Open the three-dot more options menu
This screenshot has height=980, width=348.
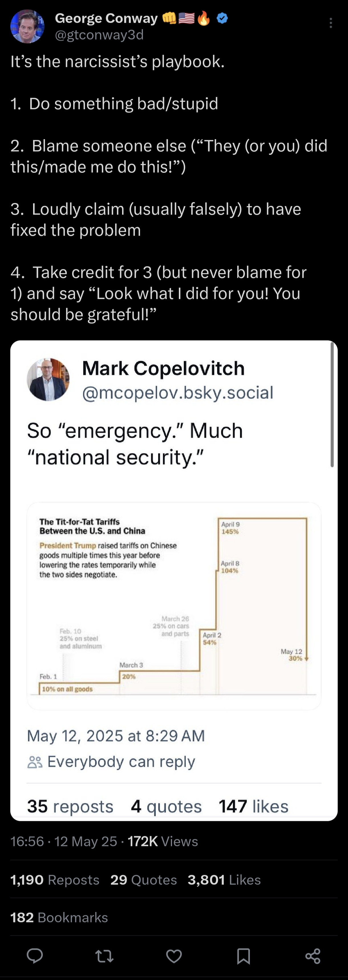coord(331,23)
